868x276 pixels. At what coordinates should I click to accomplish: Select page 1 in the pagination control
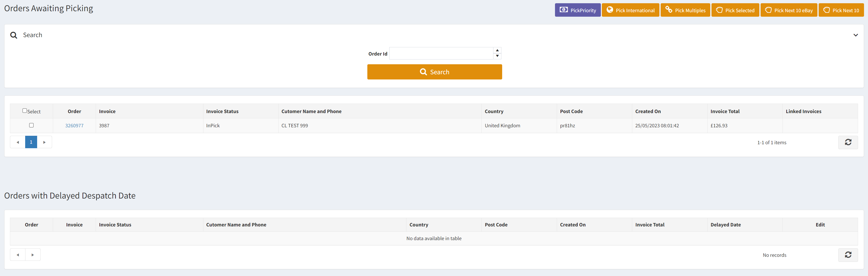point(31,142)
